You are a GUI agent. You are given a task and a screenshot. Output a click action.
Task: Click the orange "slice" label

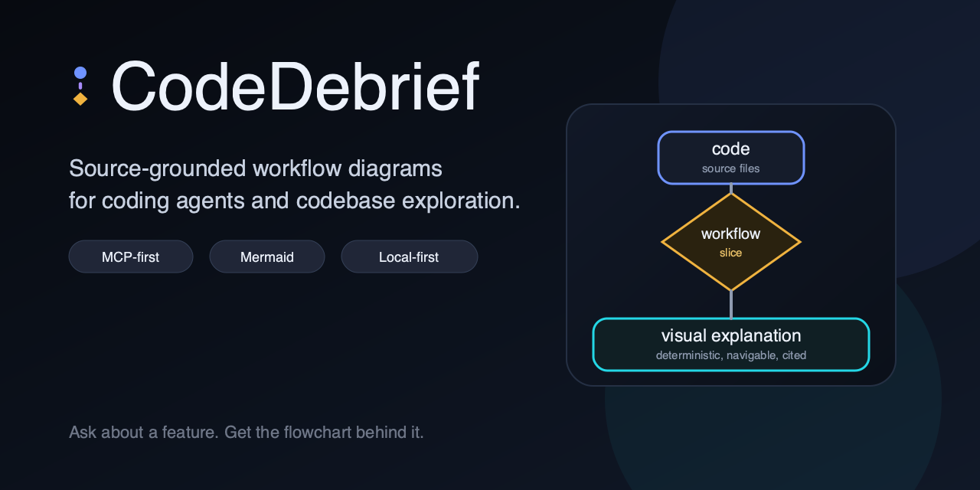click(x=731, y=253)
